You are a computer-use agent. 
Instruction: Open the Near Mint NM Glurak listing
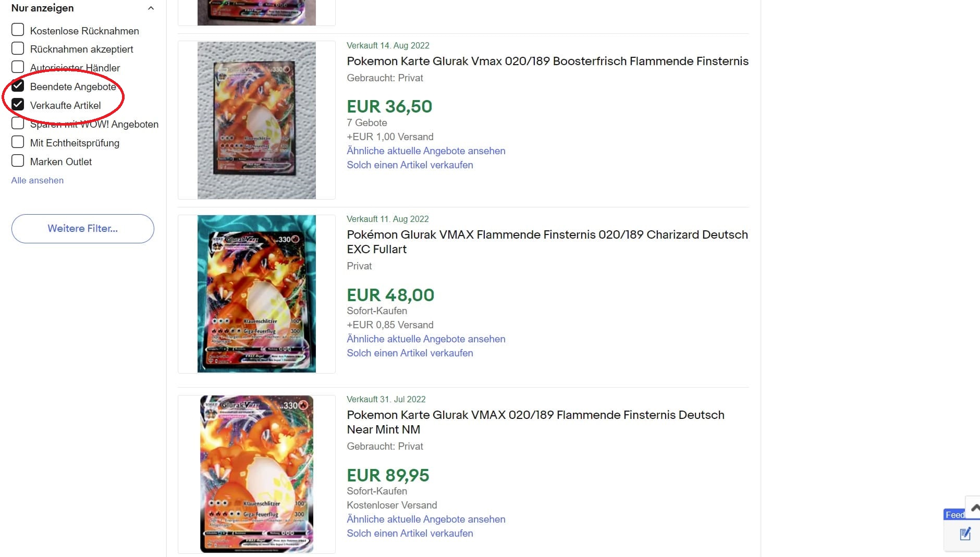(535, 422)
